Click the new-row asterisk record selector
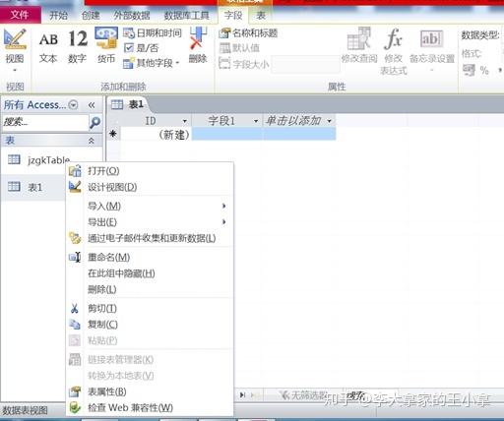This screenshot has height=421, width=504. point(113,134)
